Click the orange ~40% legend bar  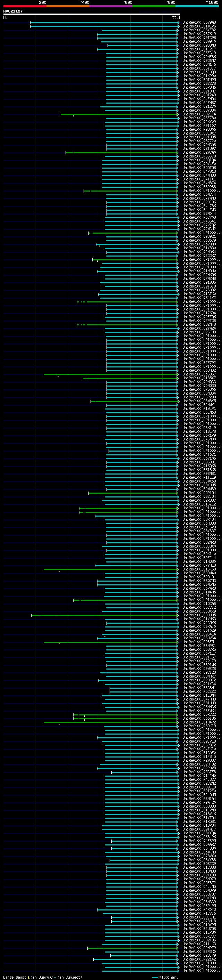68,6
